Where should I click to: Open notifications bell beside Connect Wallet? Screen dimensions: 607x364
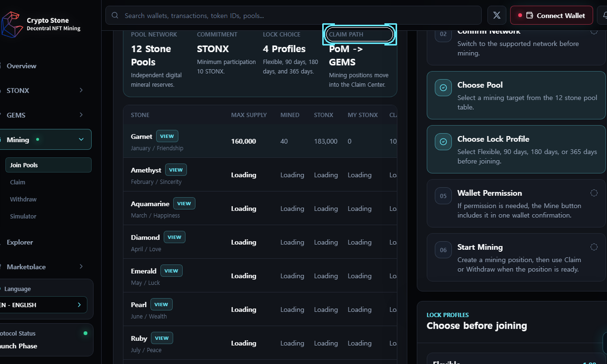[x=604, y=16]
